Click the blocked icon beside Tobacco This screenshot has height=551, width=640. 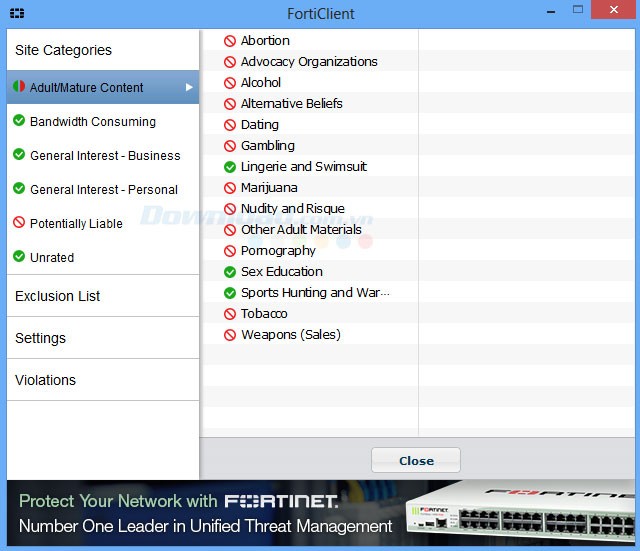[230, 314]
